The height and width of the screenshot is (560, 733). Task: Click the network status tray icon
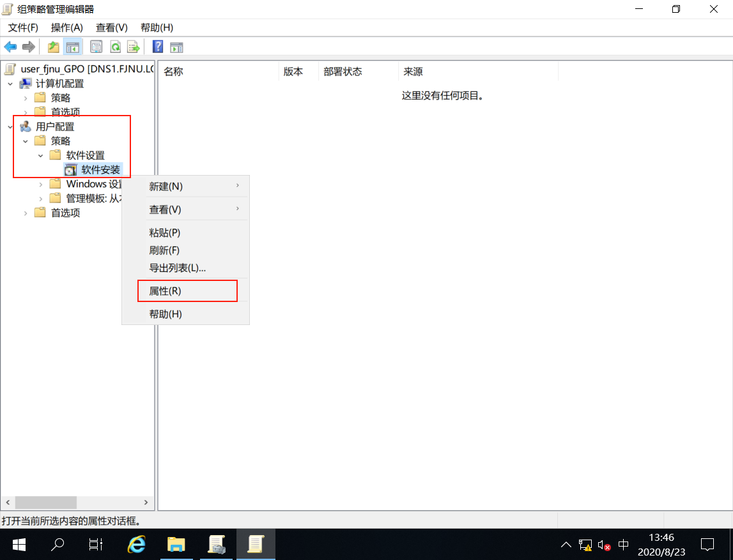coord(585,545)
